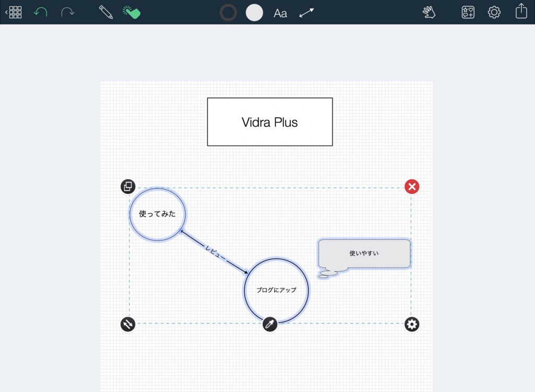Open the arrow line style options
Viewport: 535px width, 392px height.
pos(306,13)
